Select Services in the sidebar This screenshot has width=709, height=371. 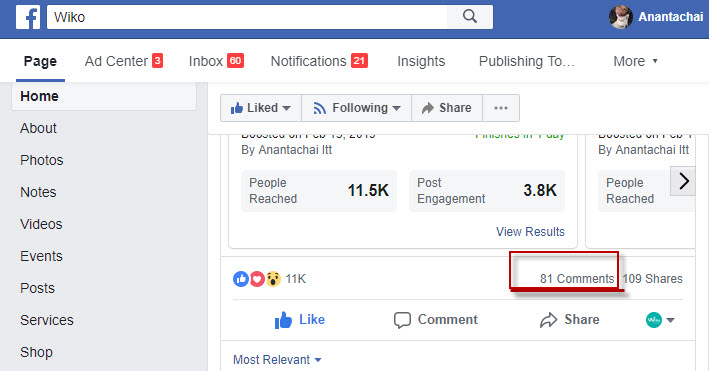[47, 320]
